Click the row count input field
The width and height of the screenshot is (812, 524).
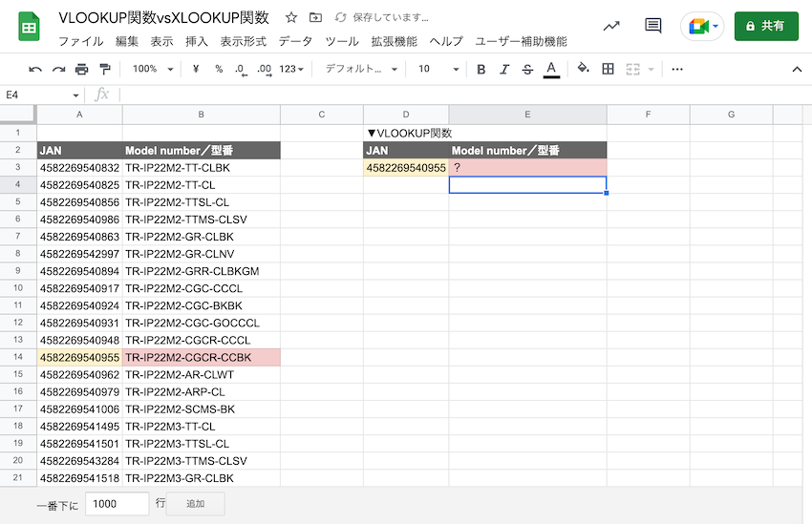coord(117,504)
